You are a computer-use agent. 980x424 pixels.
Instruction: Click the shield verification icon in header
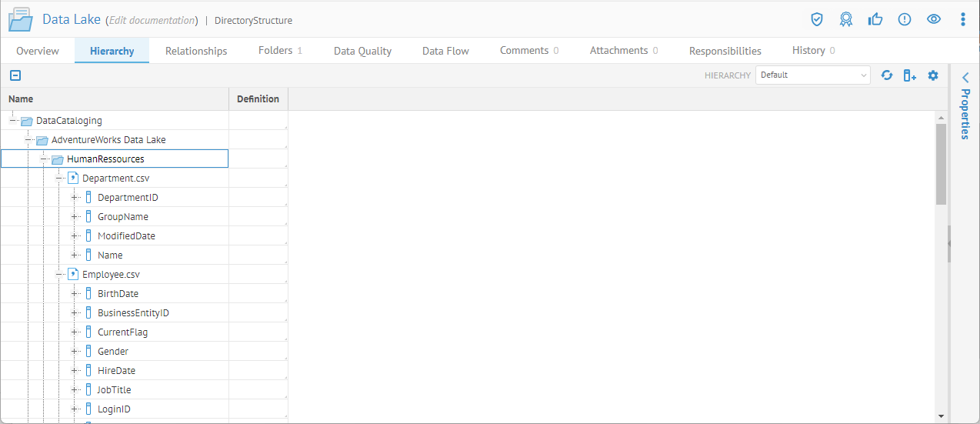(x=817, y=19)
